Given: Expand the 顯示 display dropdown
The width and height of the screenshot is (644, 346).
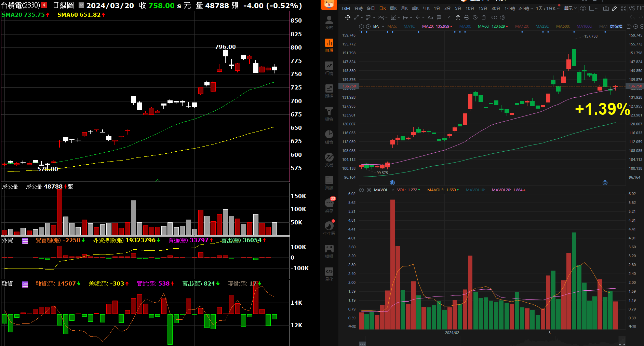Looking at the screenshot, I should 575,9.
